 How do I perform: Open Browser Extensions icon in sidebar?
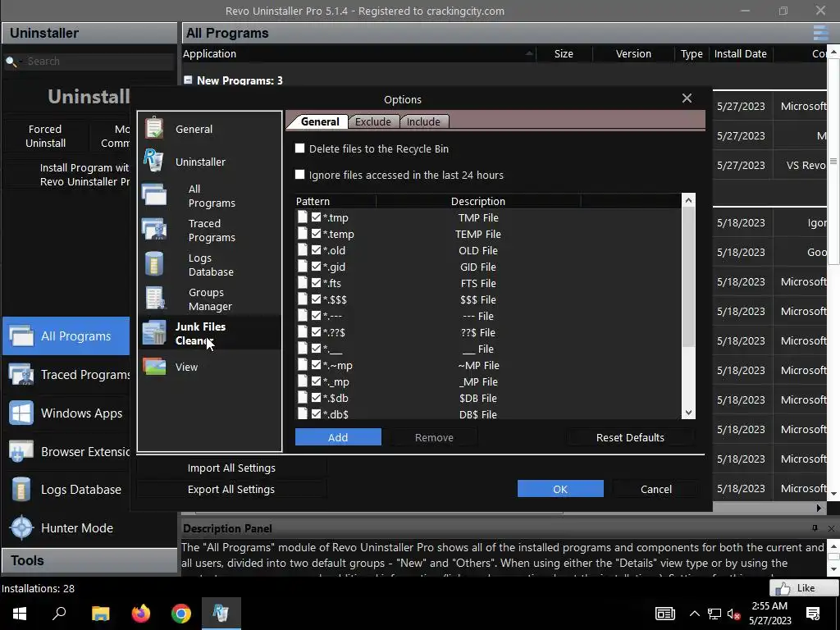(x=21, y=451)
